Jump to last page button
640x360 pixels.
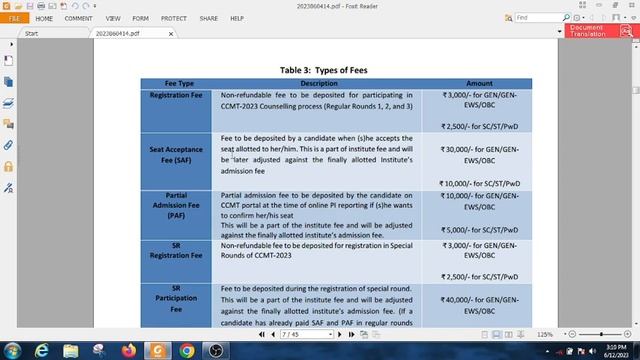pyautogui.click(x=351, y=335)
